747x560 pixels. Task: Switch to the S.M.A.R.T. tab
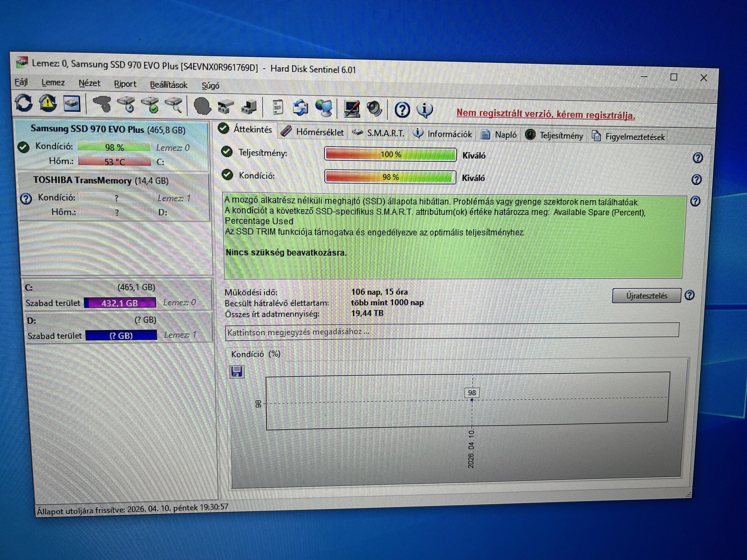pos(378,133)
